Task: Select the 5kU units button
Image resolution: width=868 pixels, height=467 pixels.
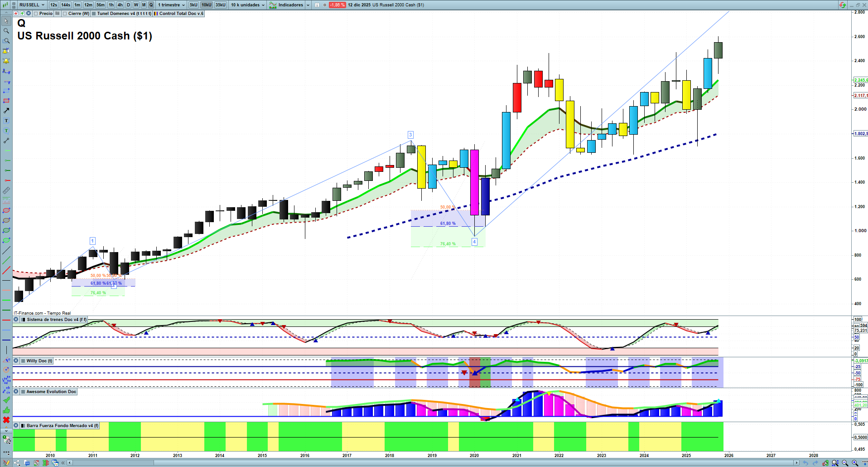Action: click(x=194, y=5)
